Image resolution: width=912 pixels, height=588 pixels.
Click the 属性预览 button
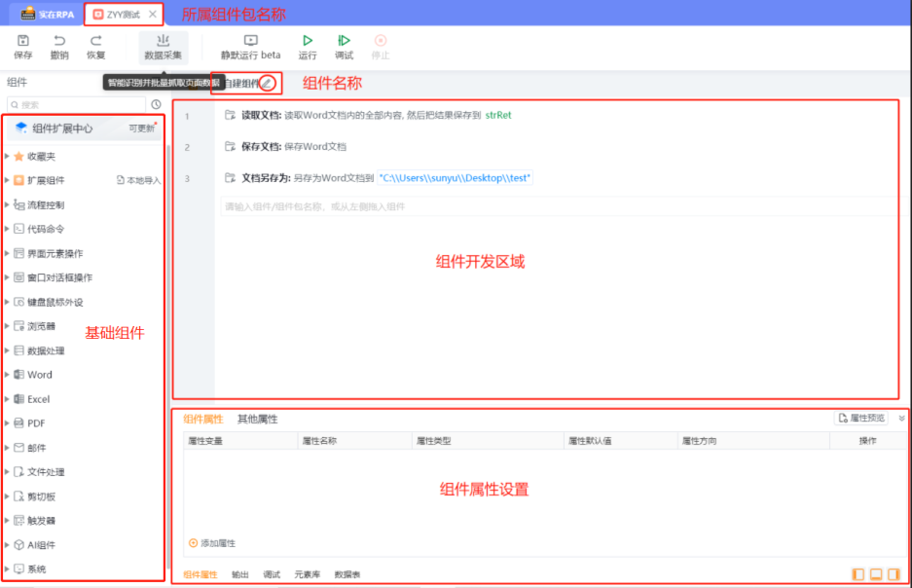[x=861, y=419]
